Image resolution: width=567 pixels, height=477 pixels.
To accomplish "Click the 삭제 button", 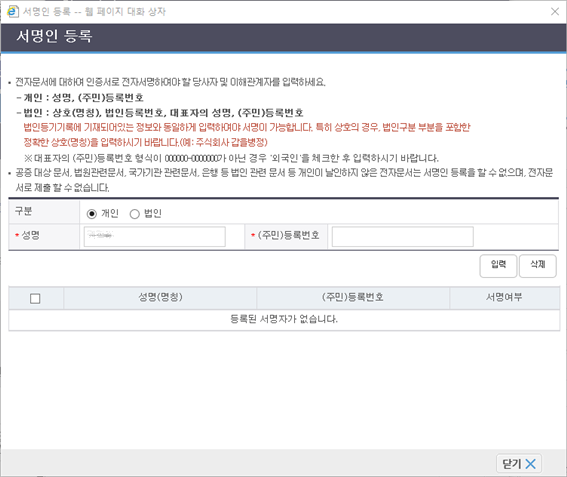I will pyautogui.click(x=537, y=266).
